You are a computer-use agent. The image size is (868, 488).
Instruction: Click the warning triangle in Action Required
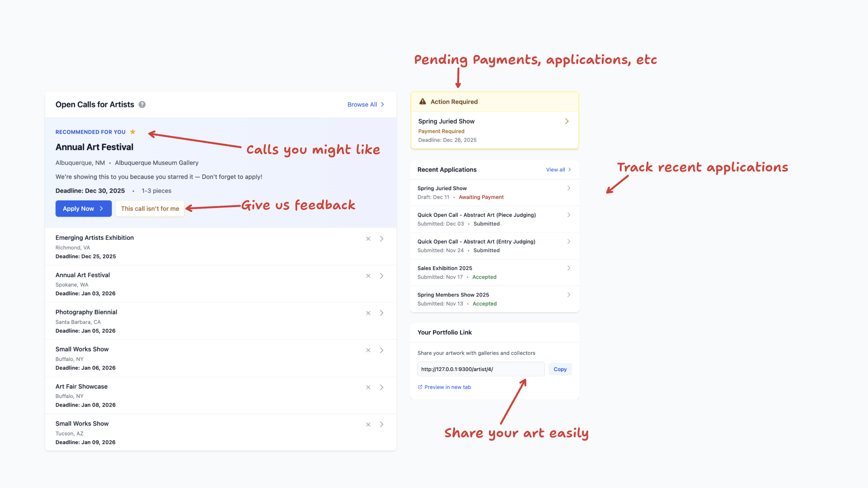pyautogui.click(x=422, y=101)
